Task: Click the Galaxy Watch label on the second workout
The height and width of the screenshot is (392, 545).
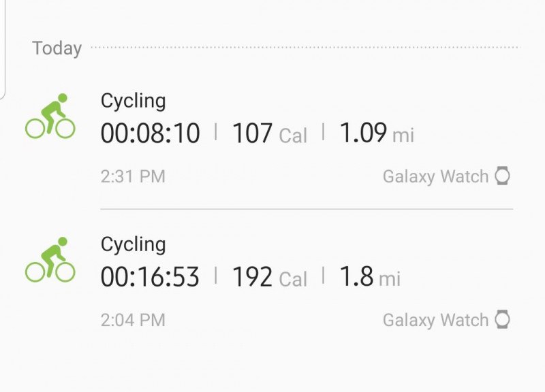Action: point(435,320)
